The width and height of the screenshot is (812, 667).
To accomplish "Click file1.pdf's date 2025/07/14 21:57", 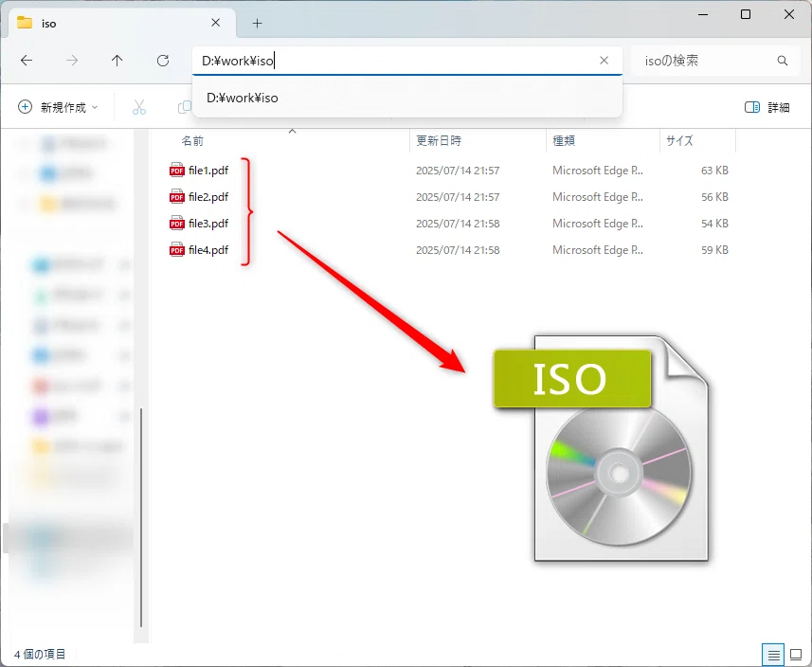I will pos(458,171).
